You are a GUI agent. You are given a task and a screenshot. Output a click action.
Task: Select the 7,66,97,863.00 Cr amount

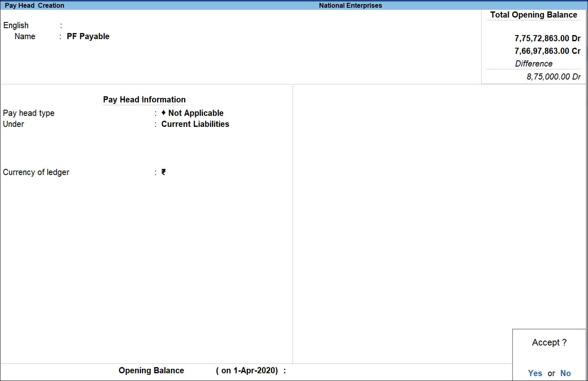[547, 51]
